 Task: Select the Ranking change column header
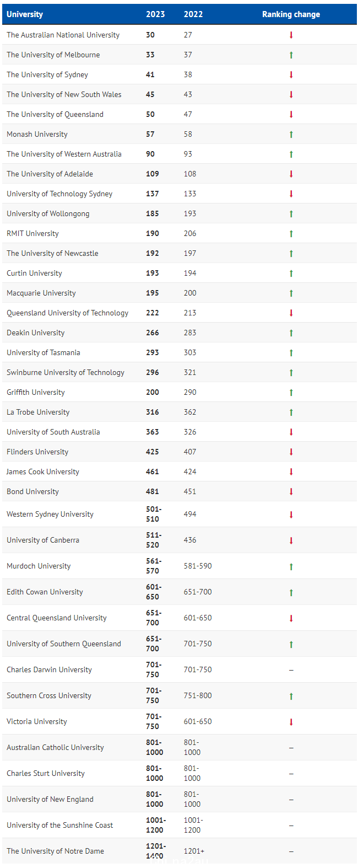pyautogui.click(x=291, y=14)
